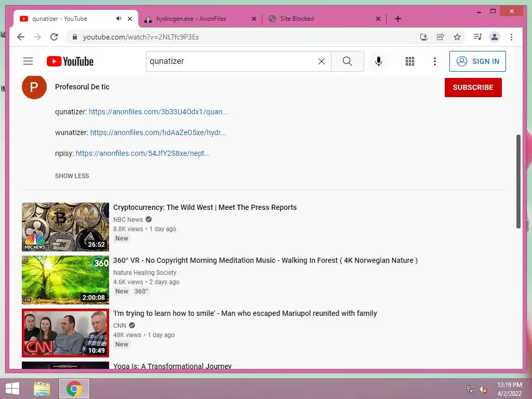Open CNN Mariupol video thumbnail
Image resolution: width=532 pixels, height=399 pixels.
point(65,333)
